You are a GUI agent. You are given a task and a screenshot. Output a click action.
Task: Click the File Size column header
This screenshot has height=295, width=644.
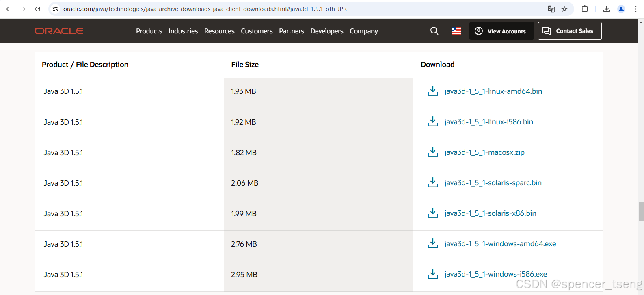(x=245, y=65)
